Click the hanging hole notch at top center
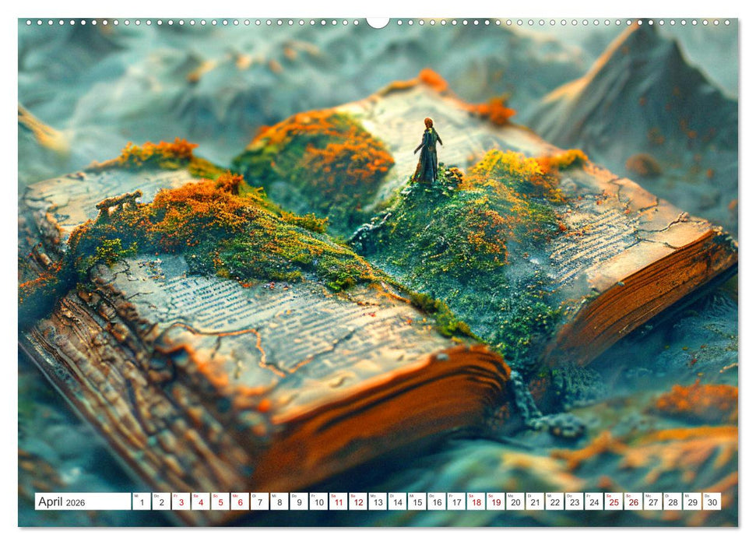The width and height of the screenshot is (756, 545). 378,22
